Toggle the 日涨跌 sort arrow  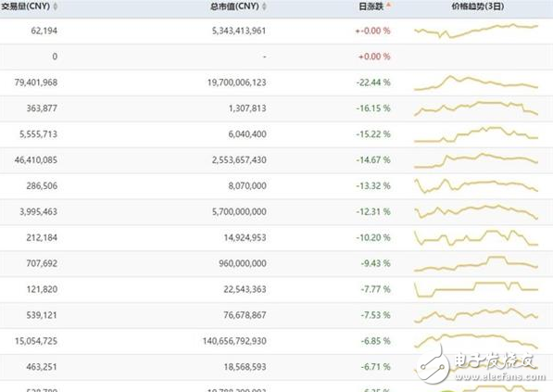389,5
